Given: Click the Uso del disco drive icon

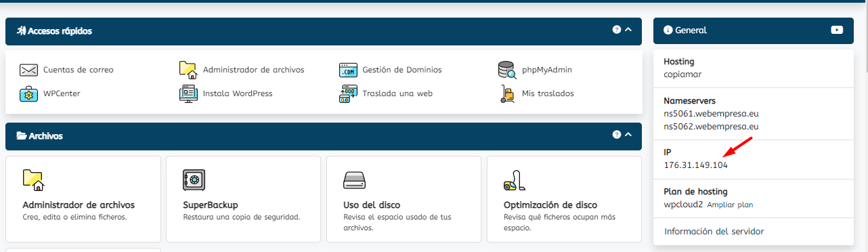Looking at the screenshot, I should click(x=354, y=180).
